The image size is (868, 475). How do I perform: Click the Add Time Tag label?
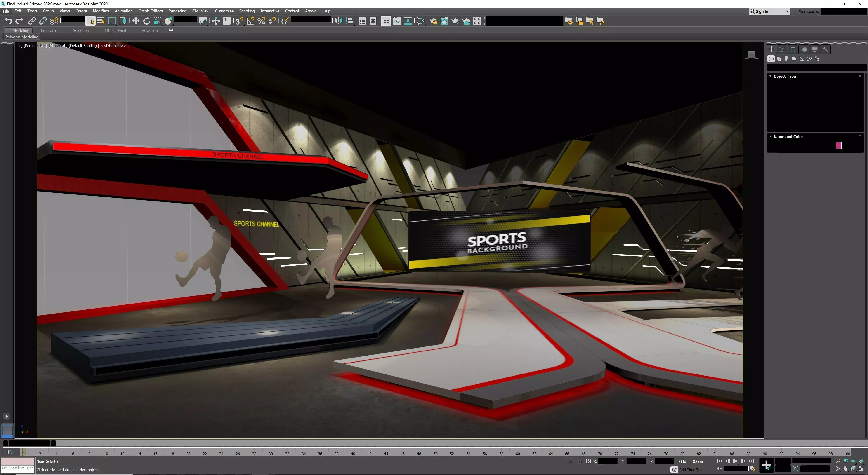click(690, 470)
